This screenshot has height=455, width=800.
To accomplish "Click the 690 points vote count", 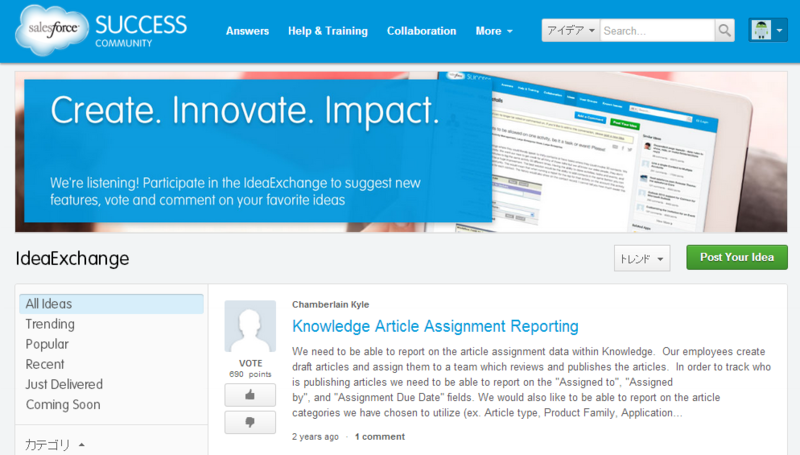I will (x=250, y=374).
